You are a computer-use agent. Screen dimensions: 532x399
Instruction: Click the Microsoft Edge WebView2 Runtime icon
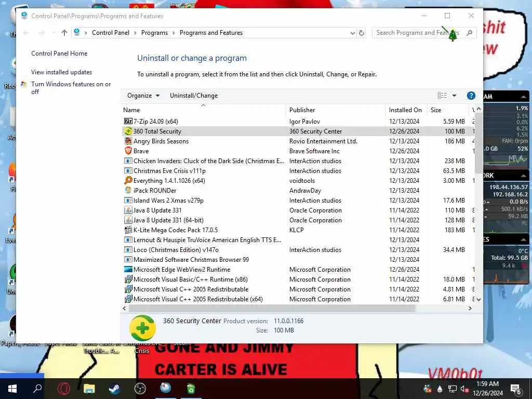tap(128, 270)
